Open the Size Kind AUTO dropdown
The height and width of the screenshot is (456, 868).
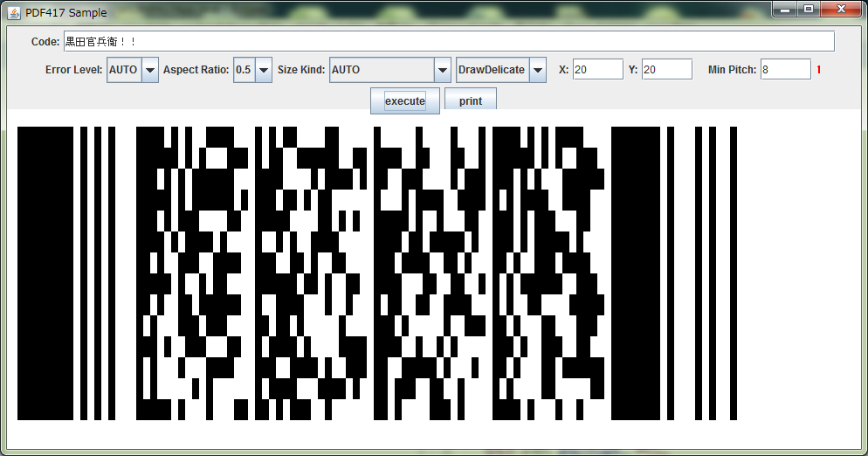pyautogui.click(x=389, y=70)
